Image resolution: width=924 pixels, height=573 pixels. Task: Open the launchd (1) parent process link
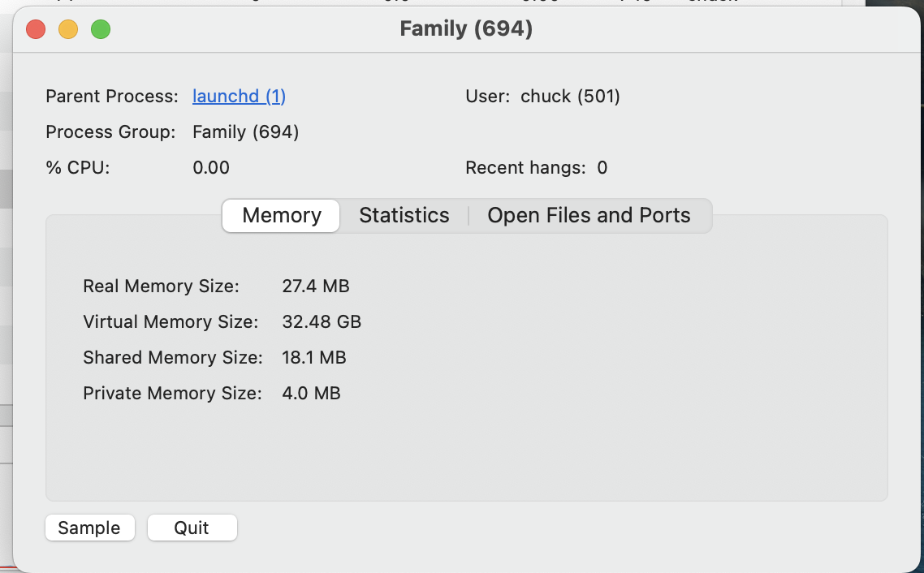point(239,97)
